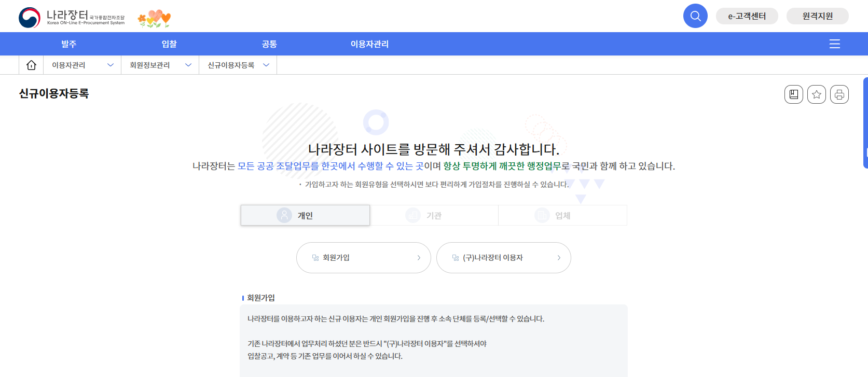Click the 회원가입 section heading above the gray box
The height and width of the screenshot is (377, 868).
point(261,298)
